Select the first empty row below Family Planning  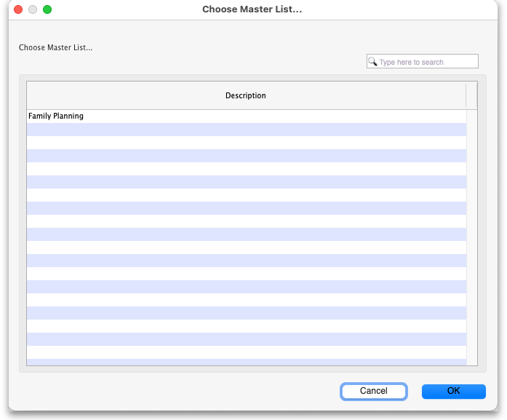pyautogui.click(x=246, y=130)
